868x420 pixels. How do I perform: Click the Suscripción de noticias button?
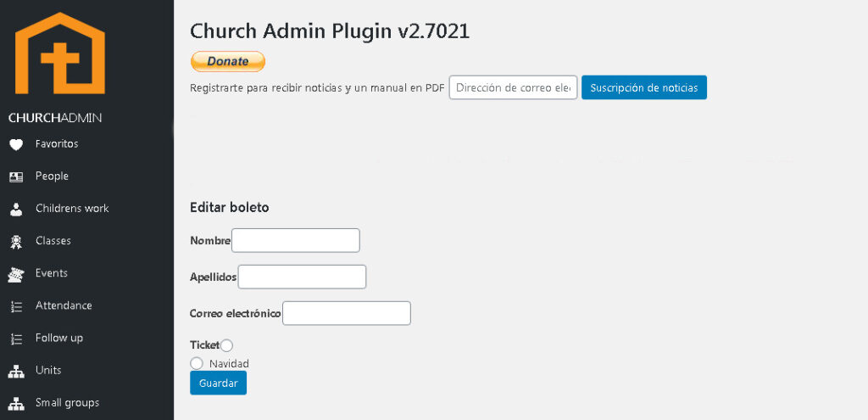tap(643, 87)
